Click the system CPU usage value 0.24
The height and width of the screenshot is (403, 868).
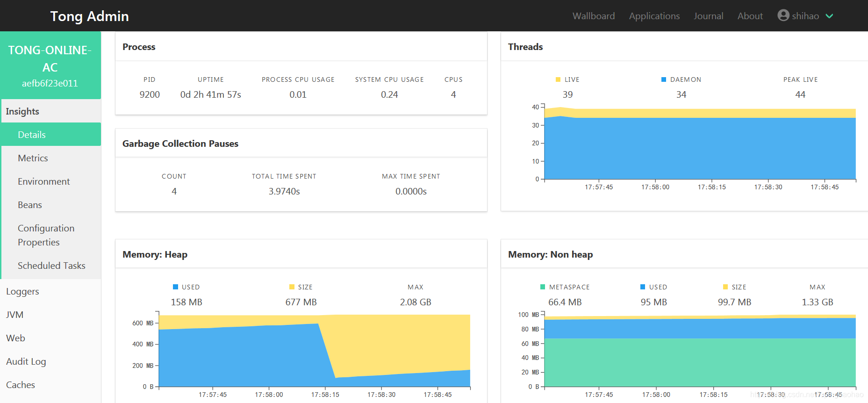click(x=389, y=94)
